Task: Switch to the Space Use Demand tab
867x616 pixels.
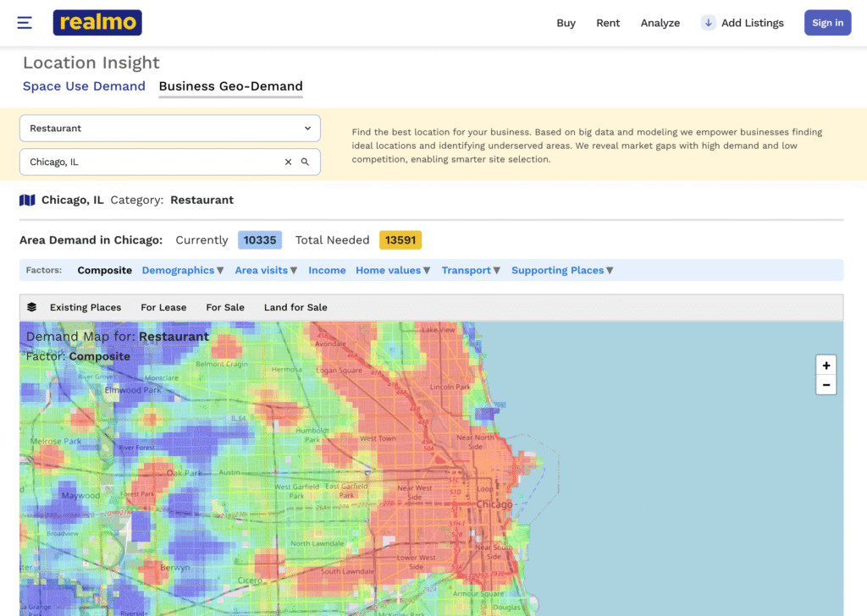Action: 84,86
